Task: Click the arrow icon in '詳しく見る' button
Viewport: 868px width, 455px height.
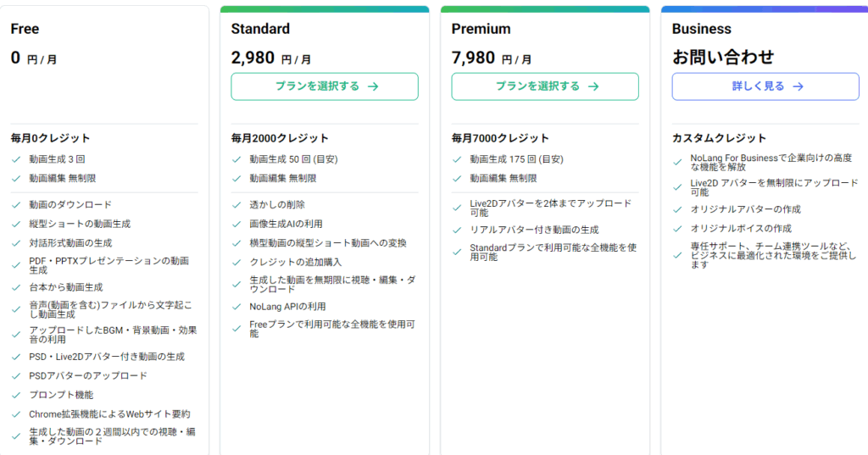Action: click(798, 86)
